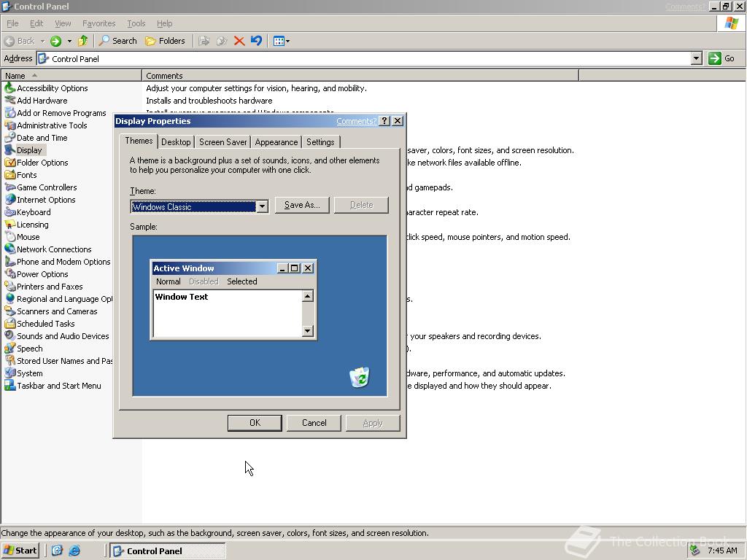747x560 pixels.
Task: Click the Save As button
Action: (x=302, y=205)
